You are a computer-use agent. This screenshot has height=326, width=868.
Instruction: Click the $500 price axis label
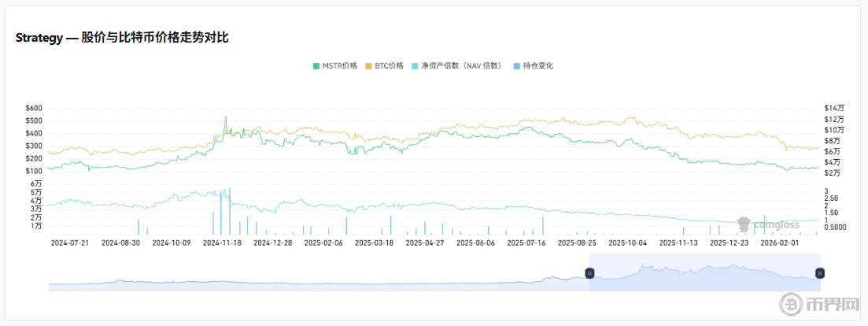tap(34, 120)
